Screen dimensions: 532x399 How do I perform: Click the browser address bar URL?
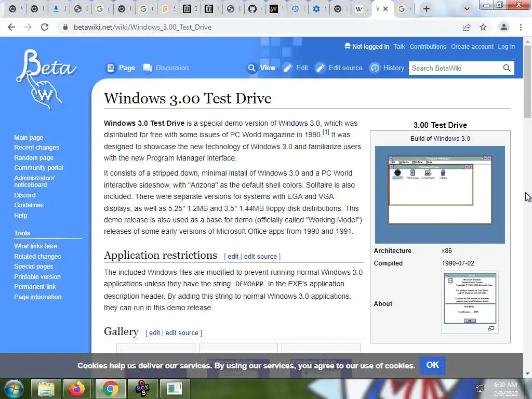tap(142, 27)
